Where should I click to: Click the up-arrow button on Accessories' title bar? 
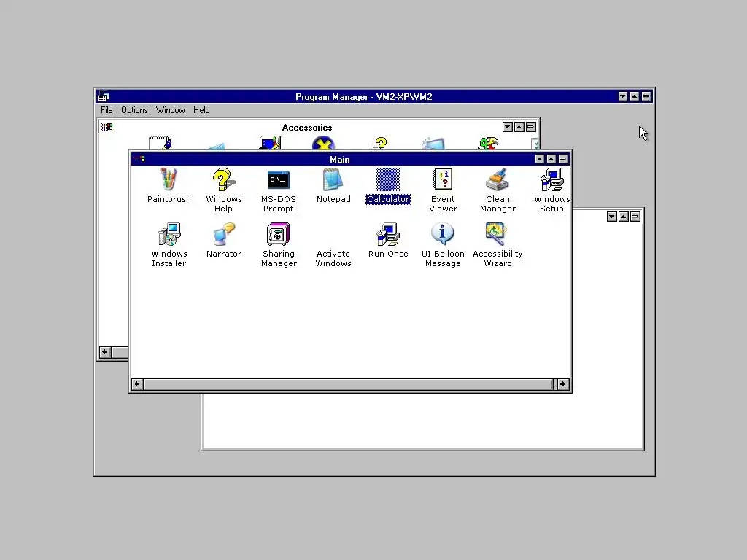519,127
